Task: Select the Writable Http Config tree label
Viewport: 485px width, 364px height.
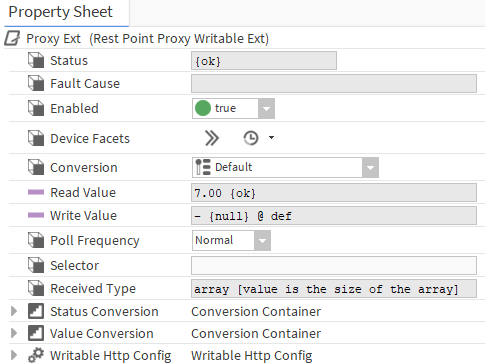Action: click(x=111, y=356)
